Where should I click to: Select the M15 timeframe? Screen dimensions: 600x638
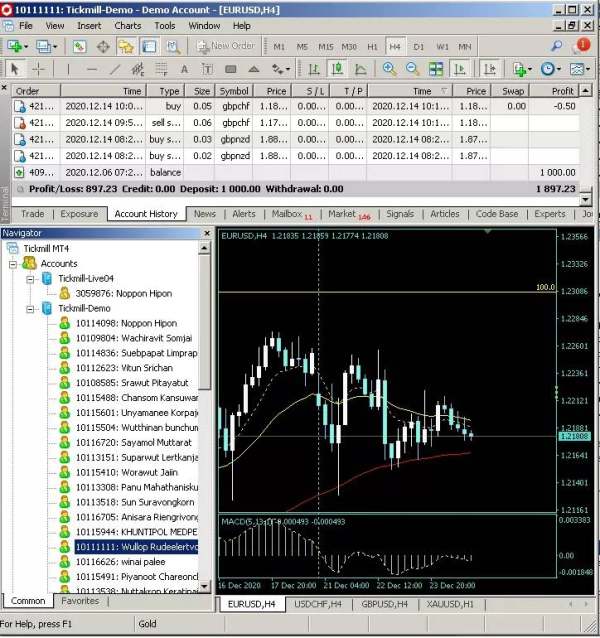coord(325,47)
